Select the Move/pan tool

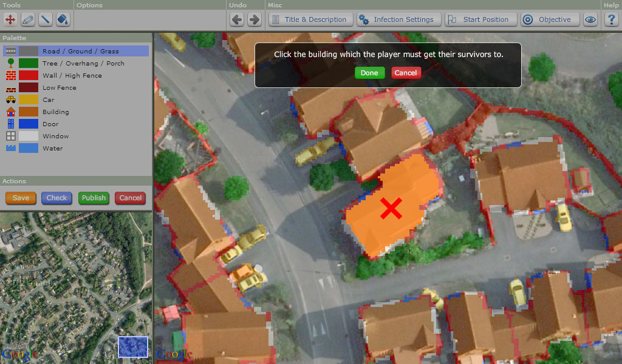pos(10,19)
